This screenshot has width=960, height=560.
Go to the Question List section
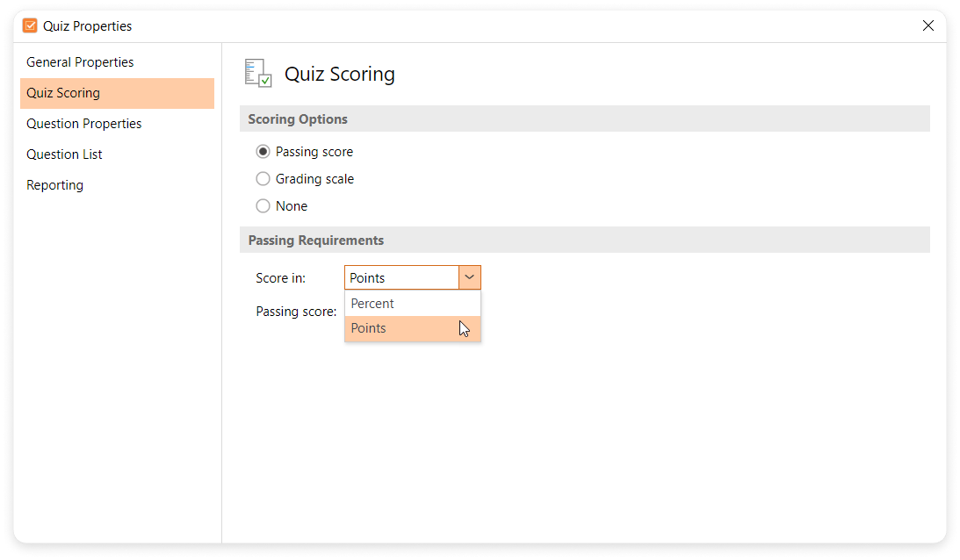point(64,154)
